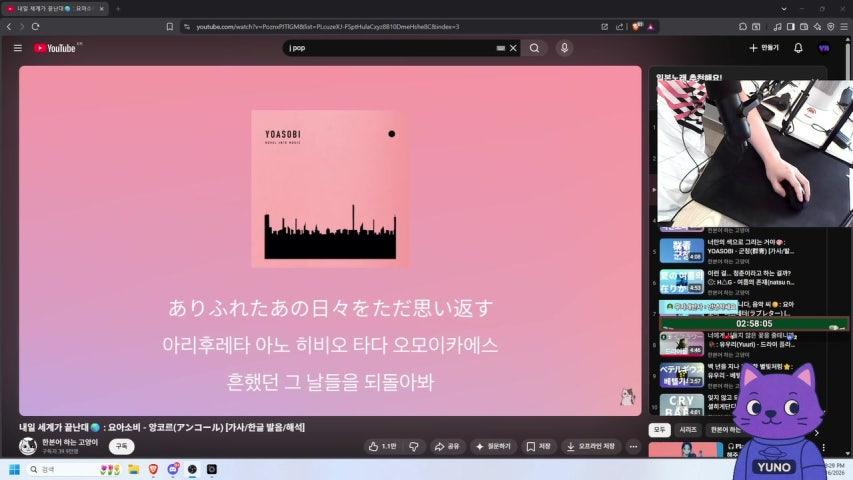Click the YouTube search magnifier button
The image size is (853, 480).
[x=535, y=48]
